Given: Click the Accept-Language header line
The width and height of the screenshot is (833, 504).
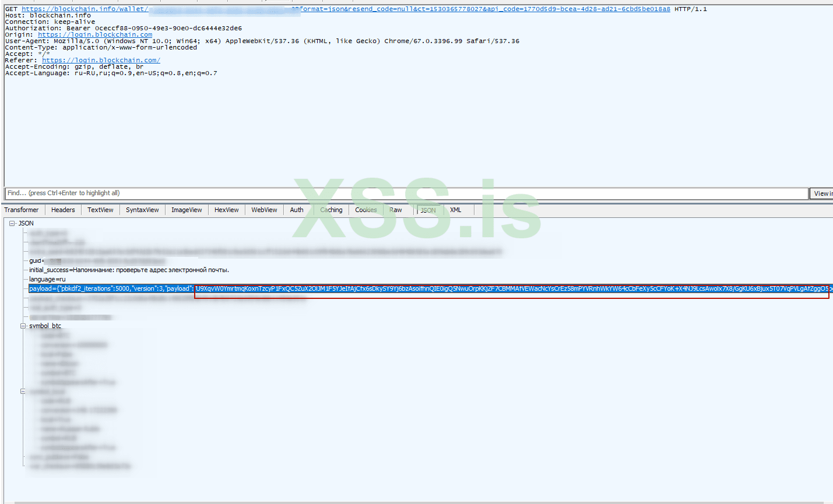Looking at the screenshot, I should click(111, 73).
